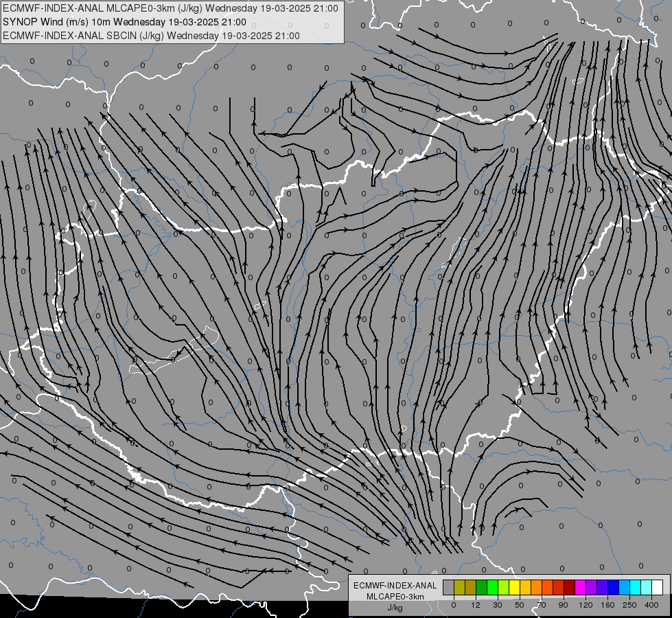Click the SYNOP Wind 10m title line

(124, 22)
